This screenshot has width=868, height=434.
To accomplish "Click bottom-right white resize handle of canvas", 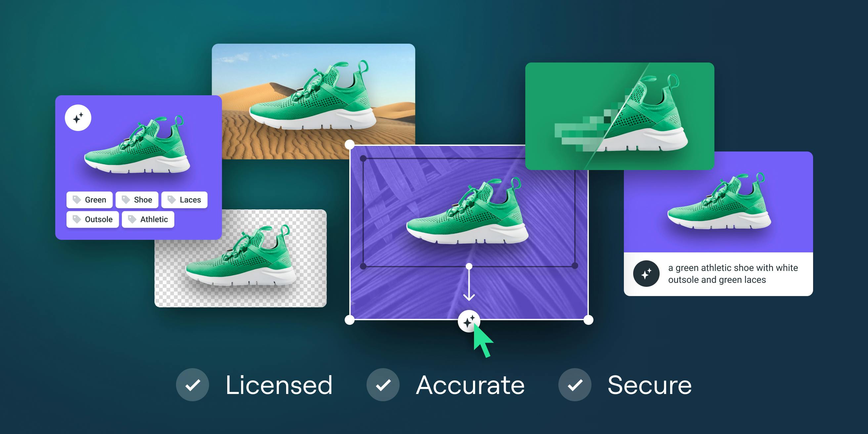I will point(588,320).
